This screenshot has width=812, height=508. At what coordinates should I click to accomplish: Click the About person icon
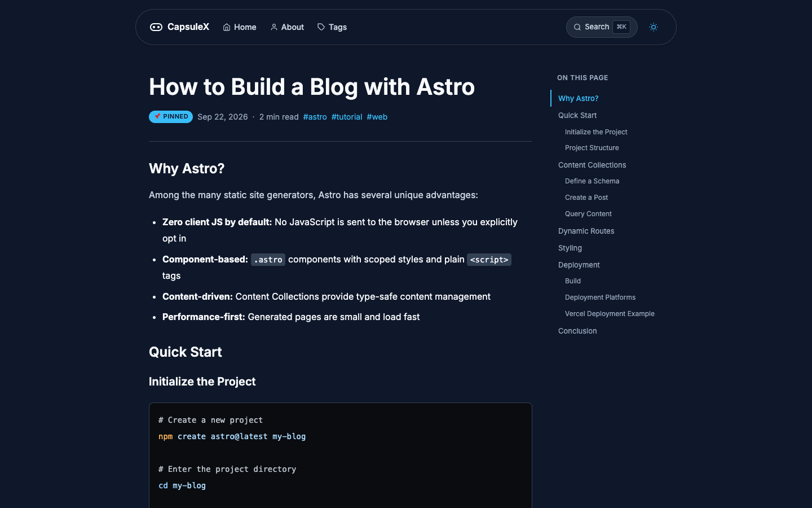274,27
